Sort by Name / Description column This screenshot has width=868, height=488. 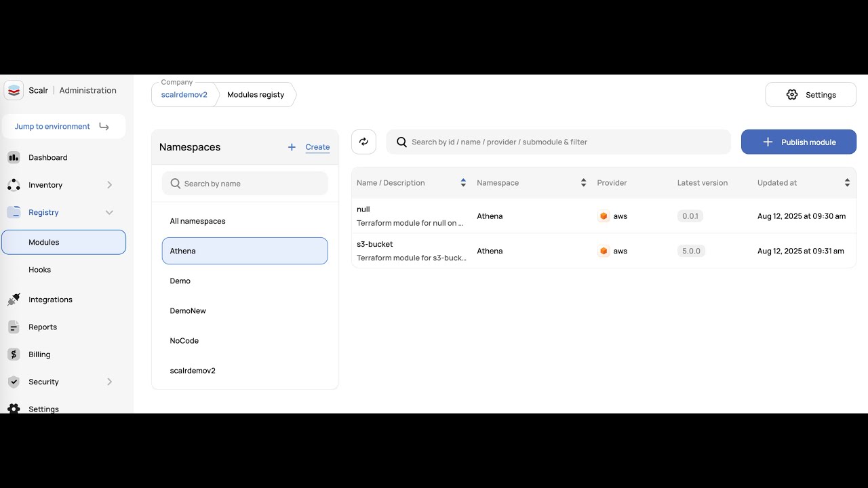pos(463,183)
